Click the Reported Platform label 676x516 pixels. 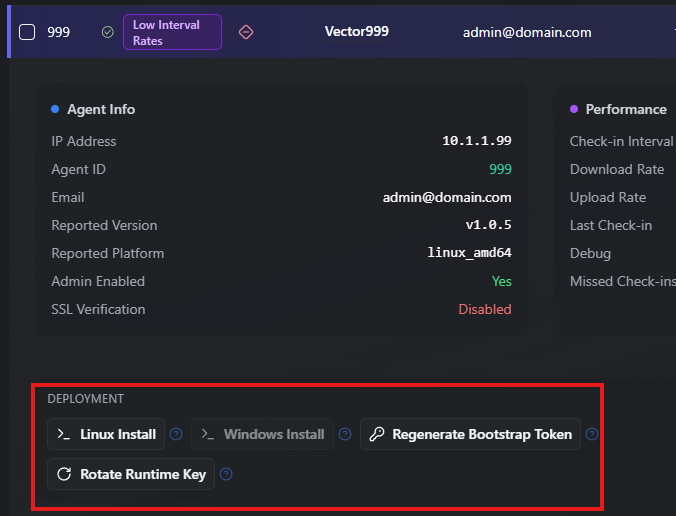108,253
